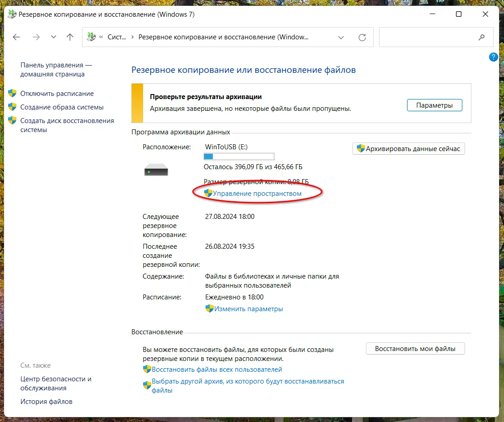504x422 pixels.
Task: Click the Forward navigation arrow
Action: point(36,37)
